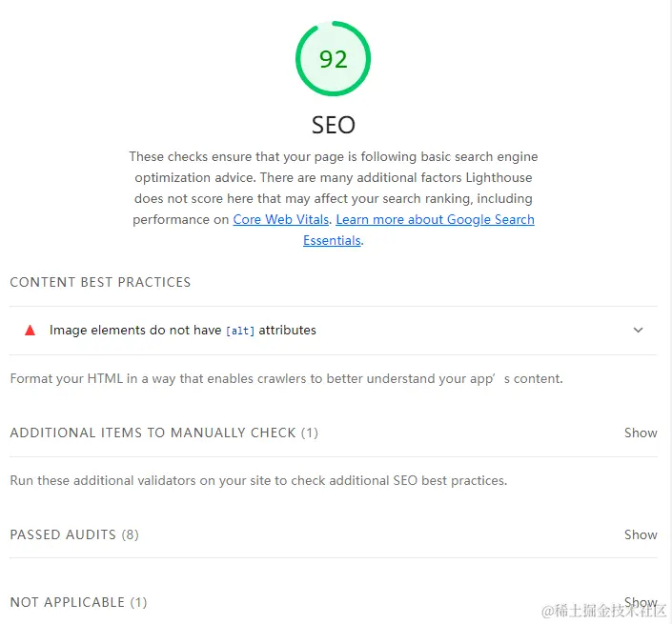The image size is (672, 624).
Task: Expand the alt attributes audit chevron
Action: (x=638, y=331)
